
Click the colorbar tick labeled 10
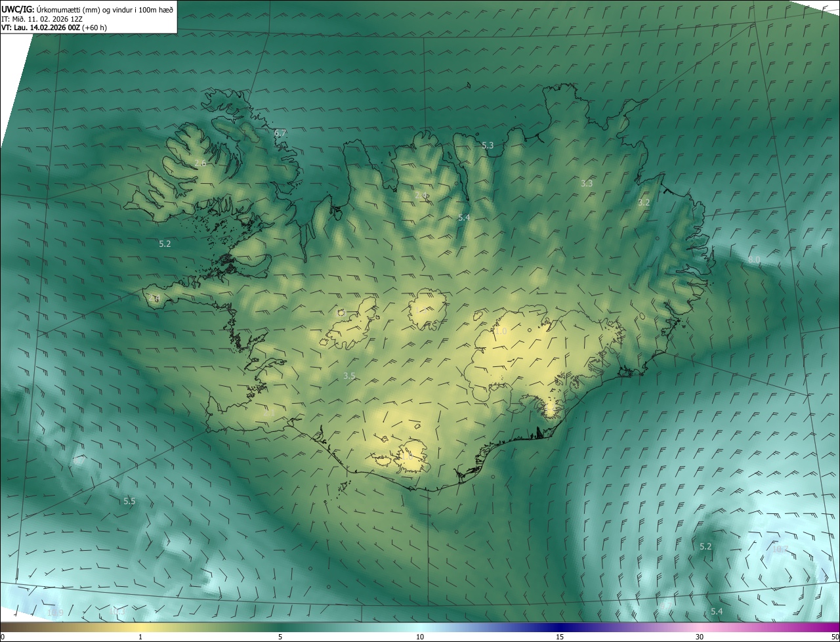[x=420, y=637]
